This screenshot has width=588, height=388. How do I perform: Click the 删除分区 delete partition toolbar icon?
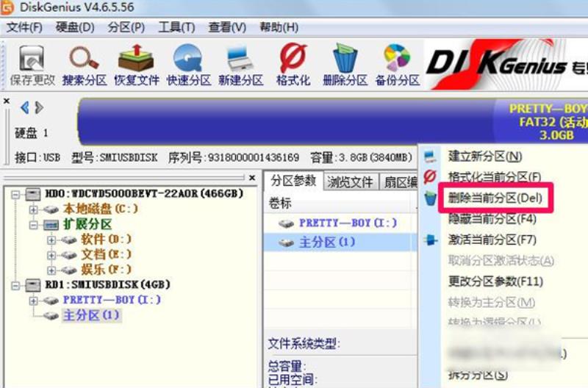[345, 65]
